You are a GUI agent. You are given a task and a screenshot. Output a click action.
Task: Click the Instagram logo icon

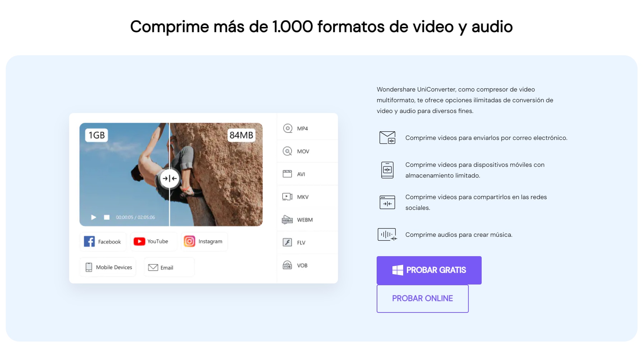point(190,241)
